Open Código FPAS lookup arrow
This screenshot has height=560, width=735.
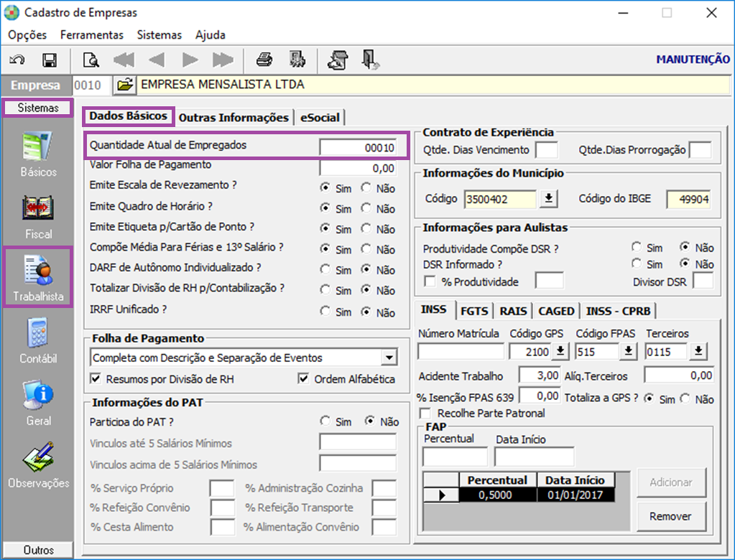tap(629, 351)
